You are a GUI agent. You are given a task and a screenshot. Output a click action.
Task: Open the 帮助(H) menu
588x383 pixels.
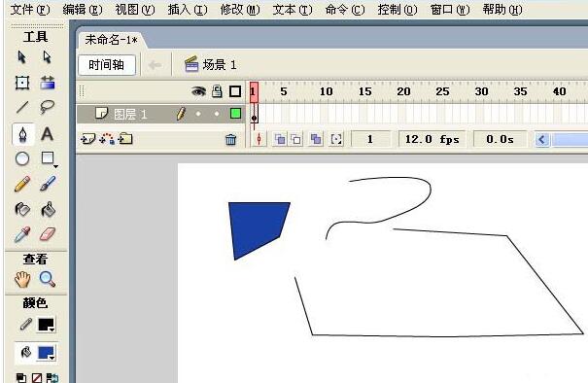(x=502, y=10)
